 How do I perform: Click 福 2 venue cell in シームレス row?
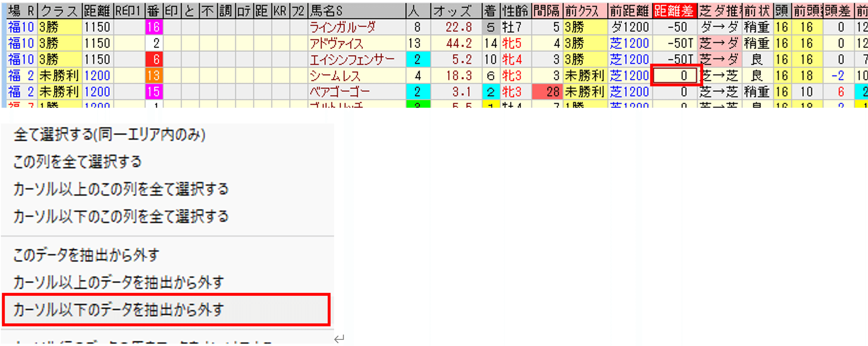click(21, 76)
